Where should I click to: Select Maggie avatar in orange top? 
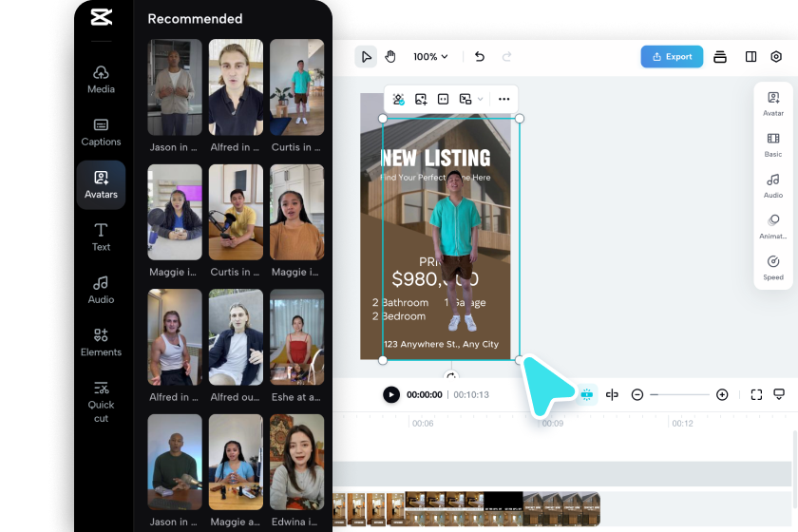click(x=296, y=212)
